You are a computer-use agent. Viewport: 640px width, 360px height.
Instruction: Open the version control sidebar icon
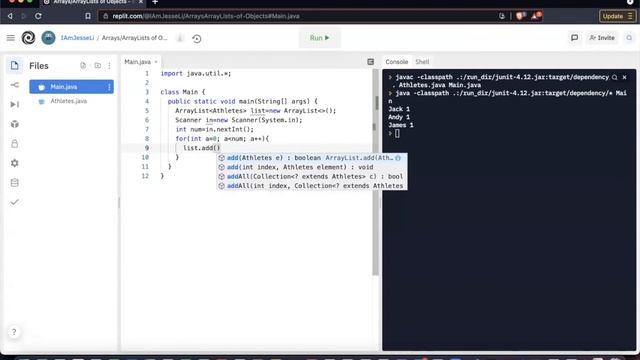(x=15, y=85)
